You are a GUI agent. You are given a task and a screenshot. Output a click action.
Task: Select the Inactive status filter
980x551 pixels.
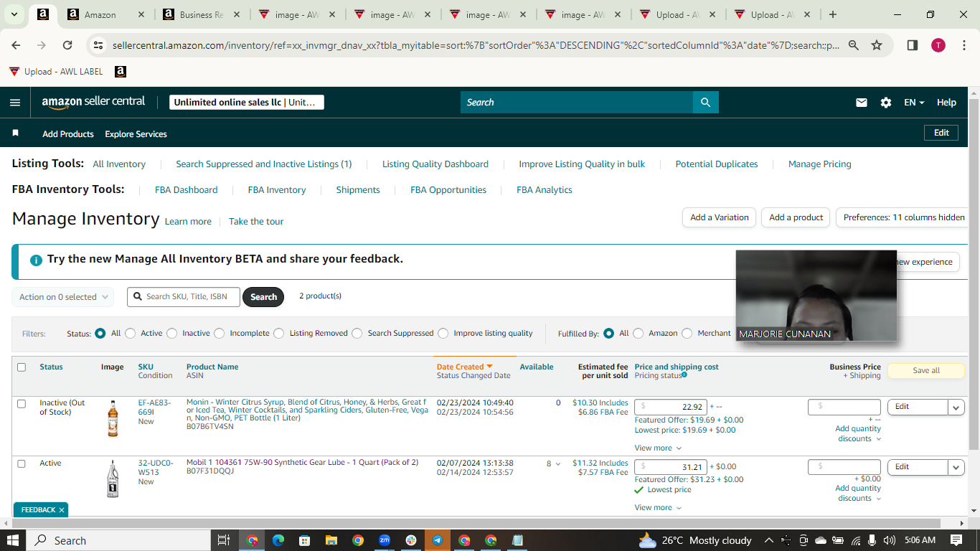click(x=172, y=333)
